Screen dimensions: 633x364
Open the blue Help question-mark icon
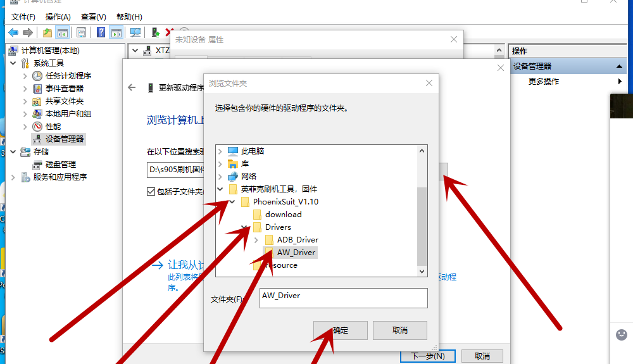(101, 33)
